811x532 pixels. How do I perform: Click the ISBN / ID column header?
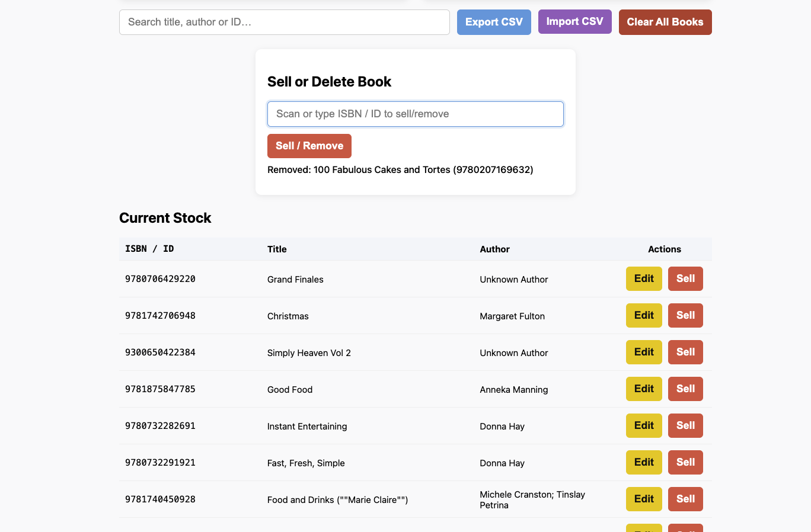(x=149, y=249)
